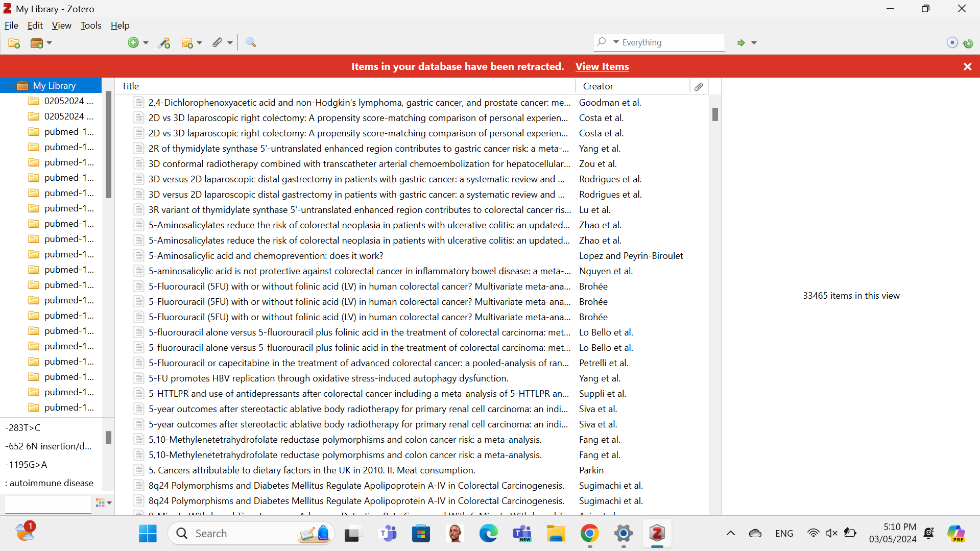Image resolution: width=980 pixels, height=551 pixels.
Task: Toggle the muted speaker icon in the tray
Action: tap(831, 533)
